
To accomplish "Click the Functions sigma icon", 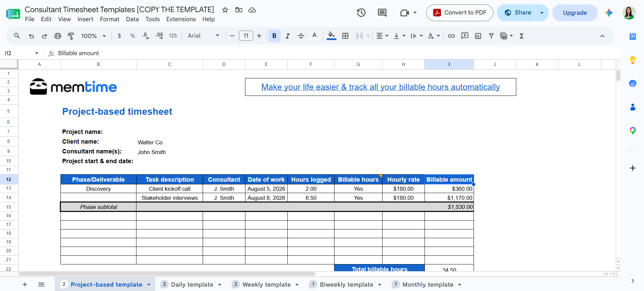I will [522, 36].
